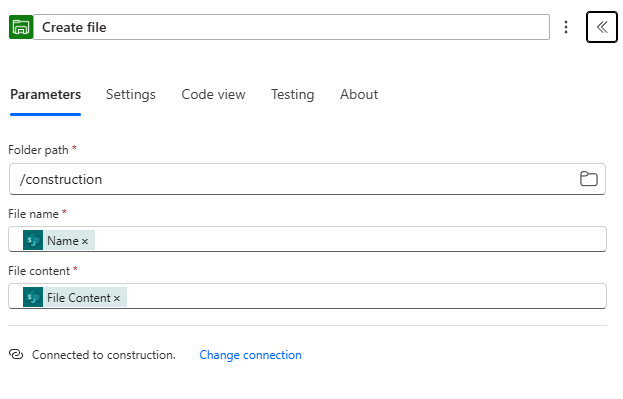This screenshot has width=623, height=399.
Task: Click the 'File name' label
Action: tap(33, 214)
